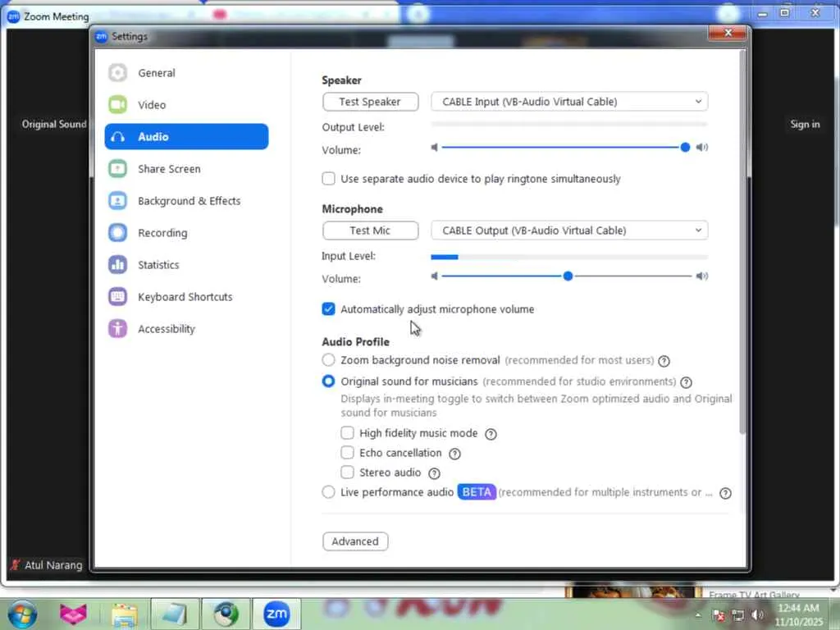Switch to Background & Effects settings
The image size is (840, 630).
click(186, 201)
